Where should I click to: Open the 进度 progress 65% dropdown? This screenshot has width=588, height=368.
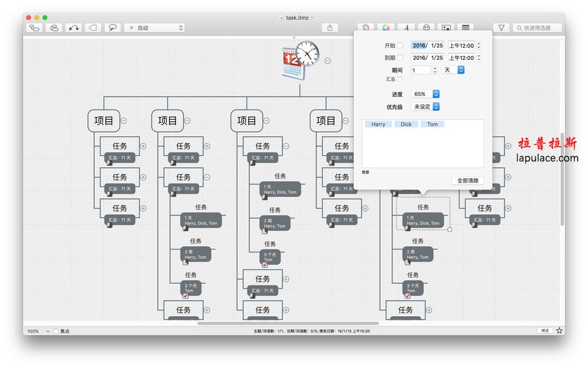click(425, 94)
